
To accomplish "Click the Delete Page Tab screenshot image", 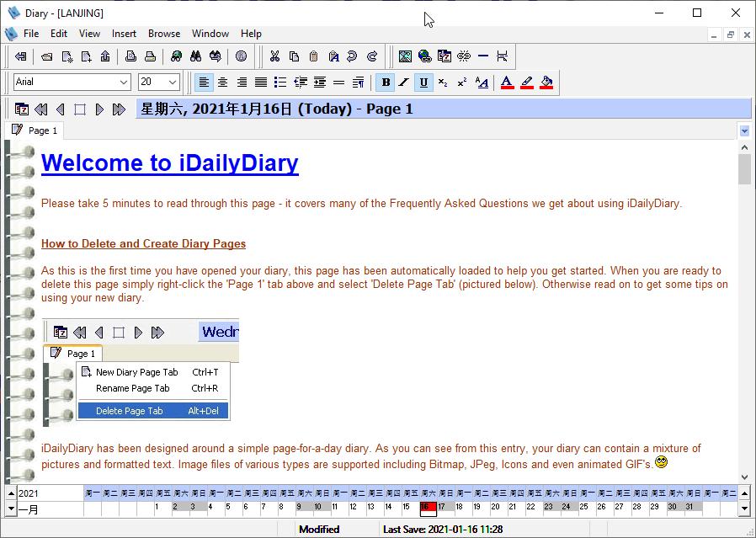I will pyautogui.click(x=141, y=372).
